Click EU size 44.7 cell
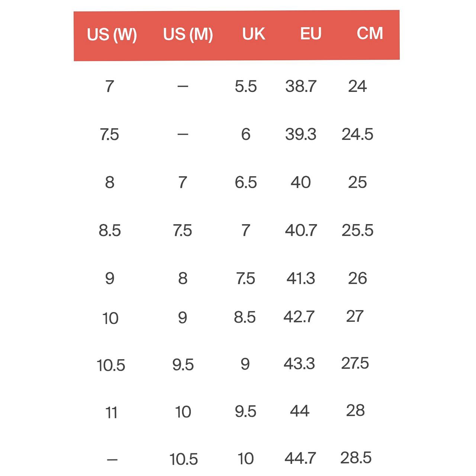The image size is (476, 476). tap(300, 458)
